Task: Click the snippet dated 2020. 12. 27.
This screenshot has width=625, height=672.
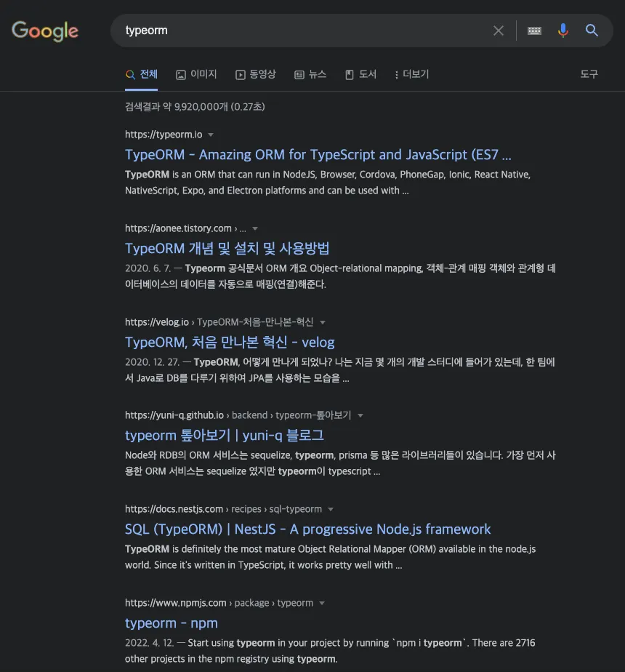Action: click(x=340, y=370)
